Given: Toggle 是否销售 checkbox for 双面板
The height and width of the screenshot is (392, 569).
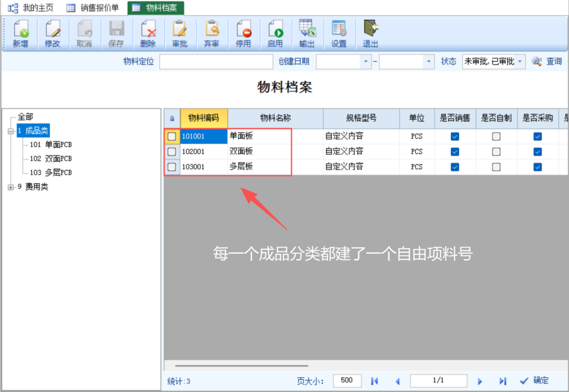Looking at the screenshot, I should click(x=455, y=152).
